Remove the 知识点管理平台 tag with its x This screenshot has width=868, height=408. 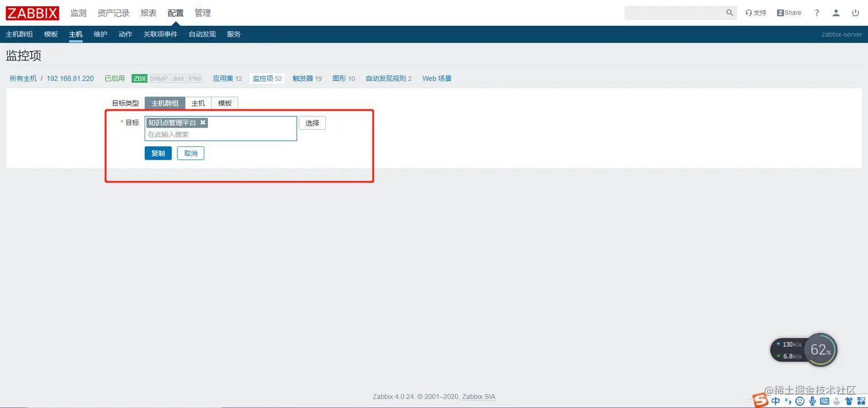click(203, 123)
